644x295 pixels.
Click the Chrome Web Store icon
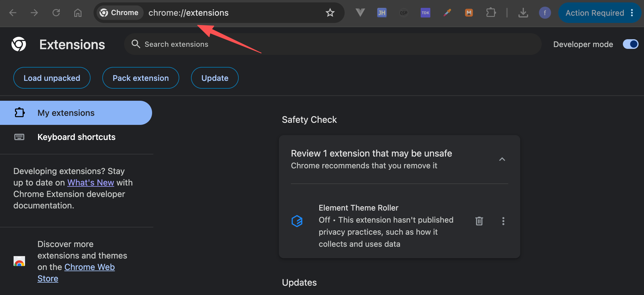click(x=19, y=261)
